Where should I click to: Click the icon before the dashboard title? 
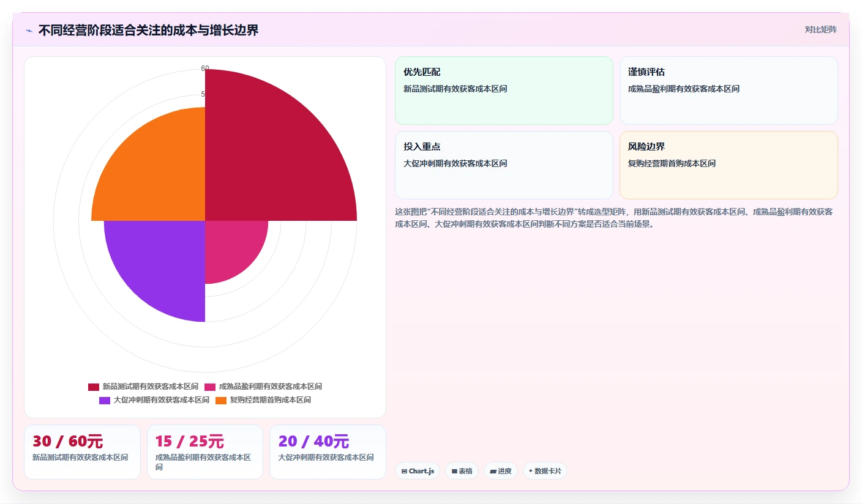pyautogui.click(x=29, y=31)
